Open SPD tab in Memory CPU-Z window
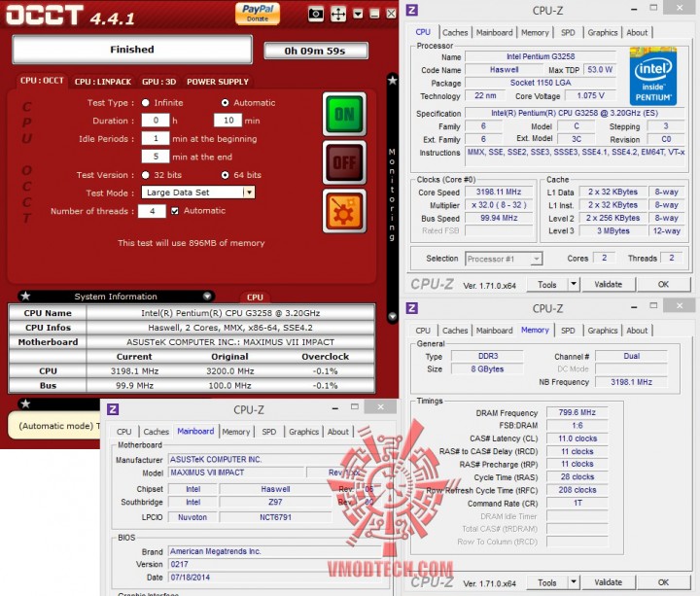 [568, 331]
